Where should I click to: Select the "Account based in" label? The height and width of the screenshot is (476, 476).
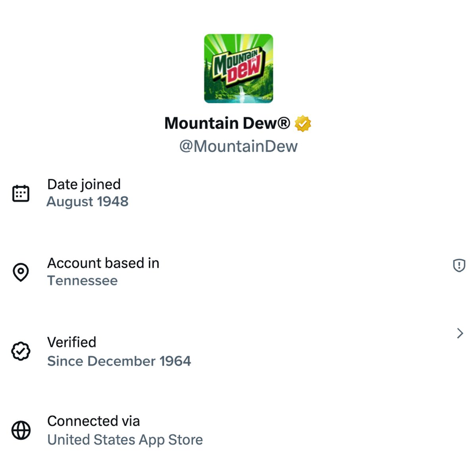[x=103, y=263]
